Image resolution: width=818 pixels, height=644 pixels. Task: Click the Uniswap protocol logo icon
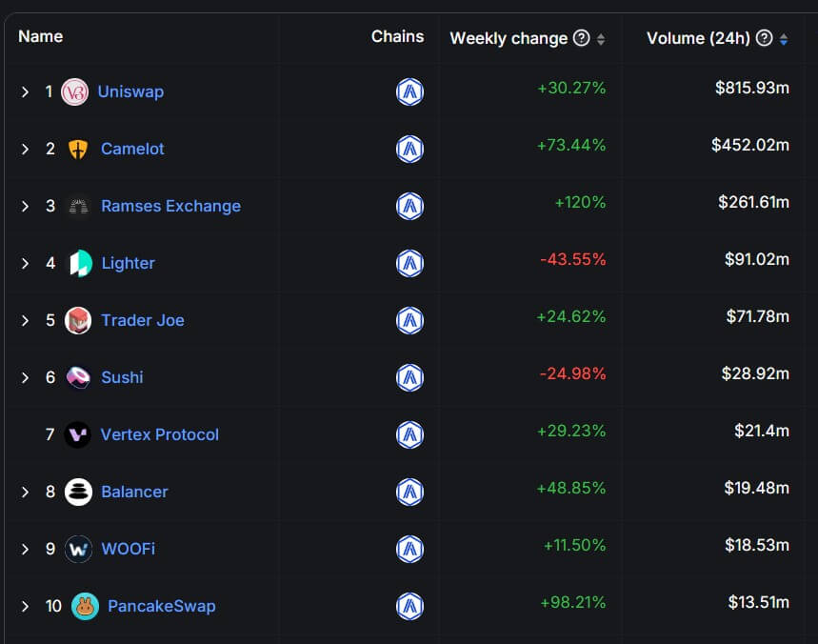coord(74,91)
